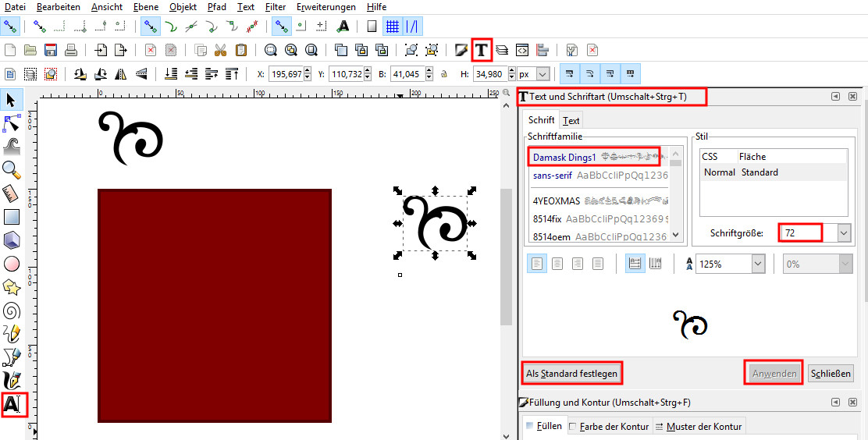Select the Measure ruler tool

click(x=12, y=193)
